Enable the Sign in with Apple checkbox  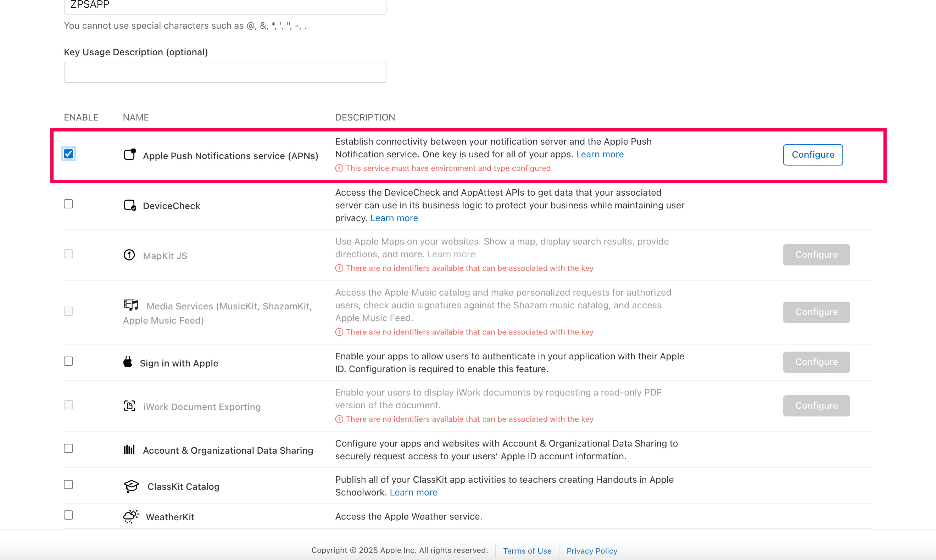(68, 362)
